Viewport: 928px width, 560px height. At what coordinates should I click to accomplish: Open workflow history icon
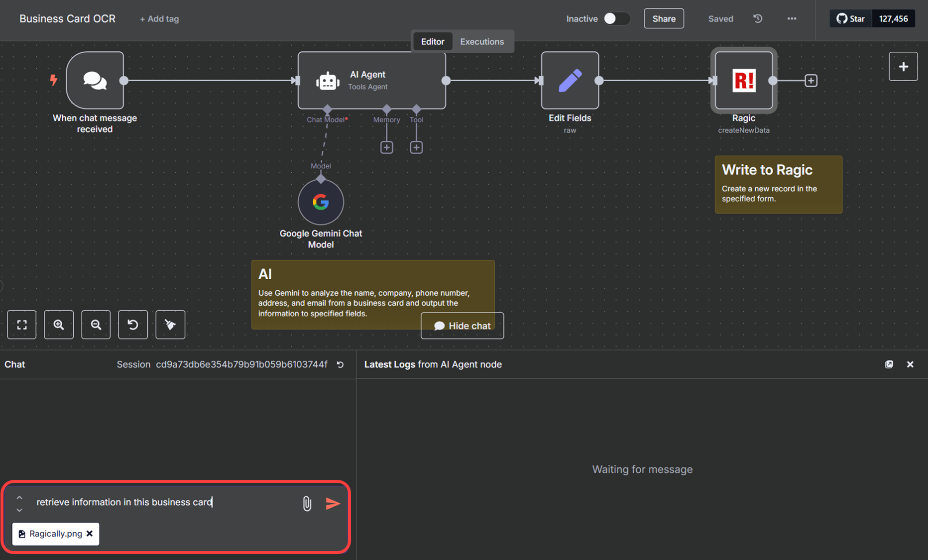758,18
